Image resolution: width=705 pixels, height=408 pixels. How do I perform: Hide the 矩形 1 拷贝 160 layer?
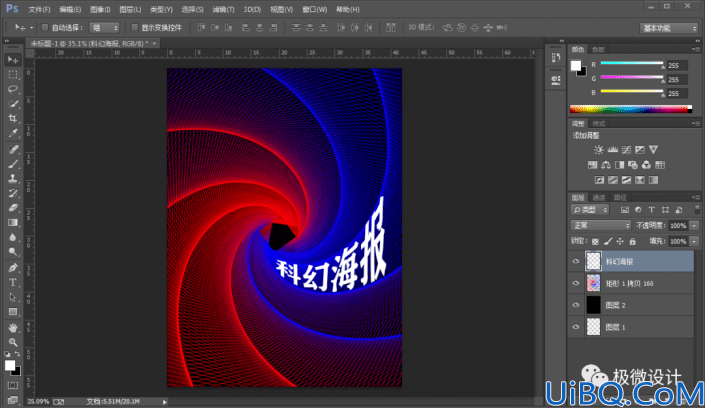pyautogui.click(x=576, y=283)
